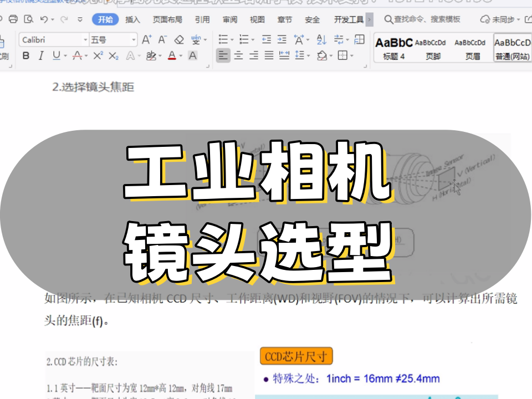Increase font size with A+ icon

[146, 40]
